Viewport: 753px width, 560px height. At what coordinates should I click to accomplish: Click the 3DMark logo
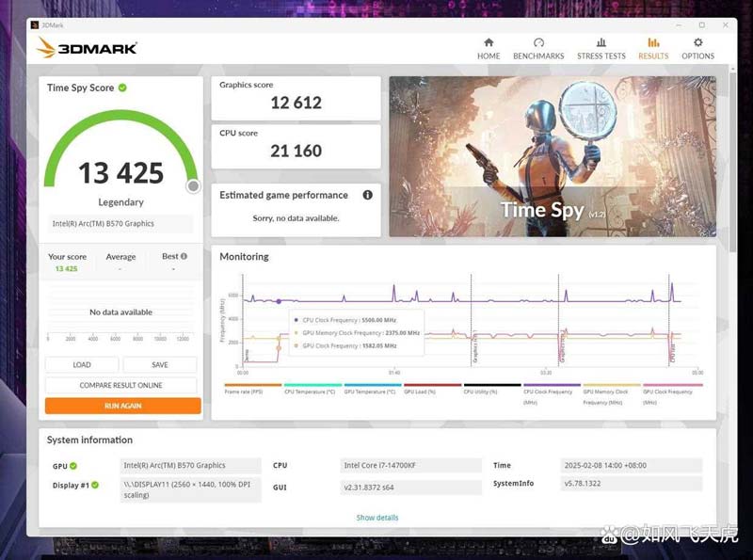pos(87,48)
